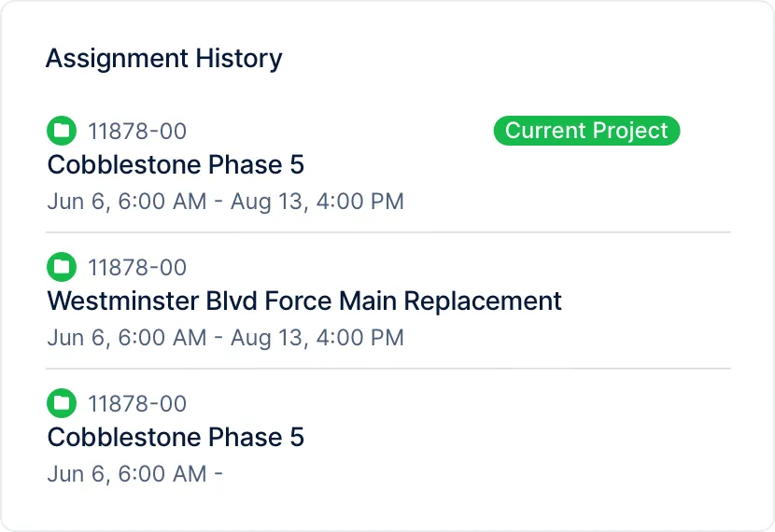Screen dimensions: 775x532
Task: Click the Assignment History heading
Action: click(x=163, y=58)
